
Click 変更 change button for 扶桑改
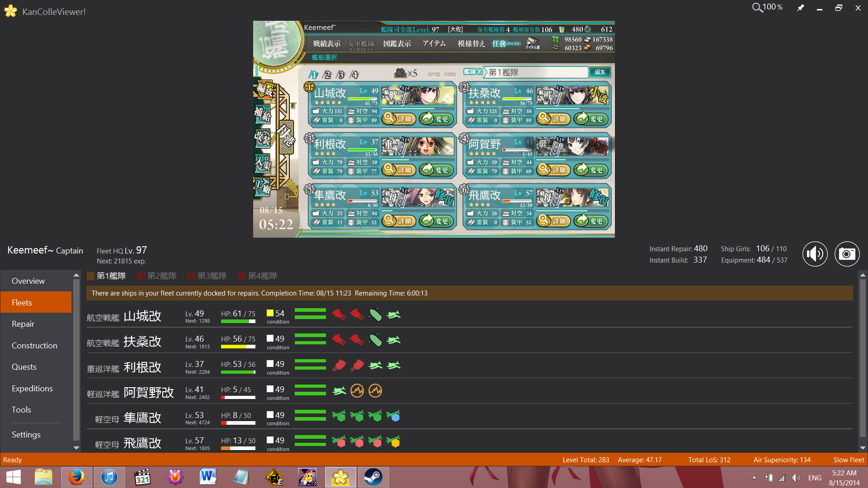(x=591, y=119)
